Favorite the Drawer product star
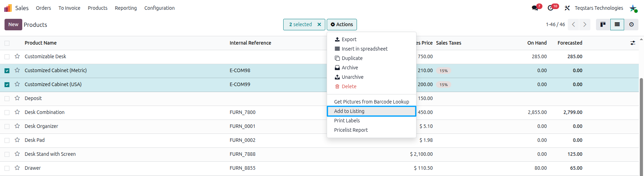 (17, 168)
